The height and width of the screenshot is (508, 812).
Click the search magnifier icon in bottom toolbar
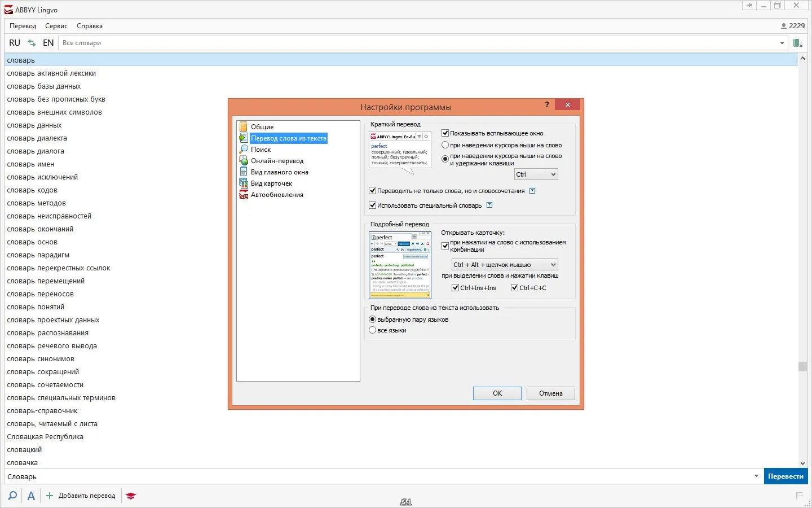12,496
